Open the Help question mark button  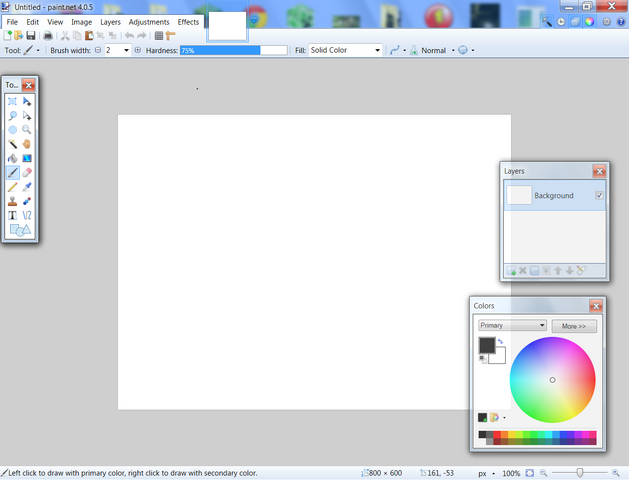tap(621, 22)
